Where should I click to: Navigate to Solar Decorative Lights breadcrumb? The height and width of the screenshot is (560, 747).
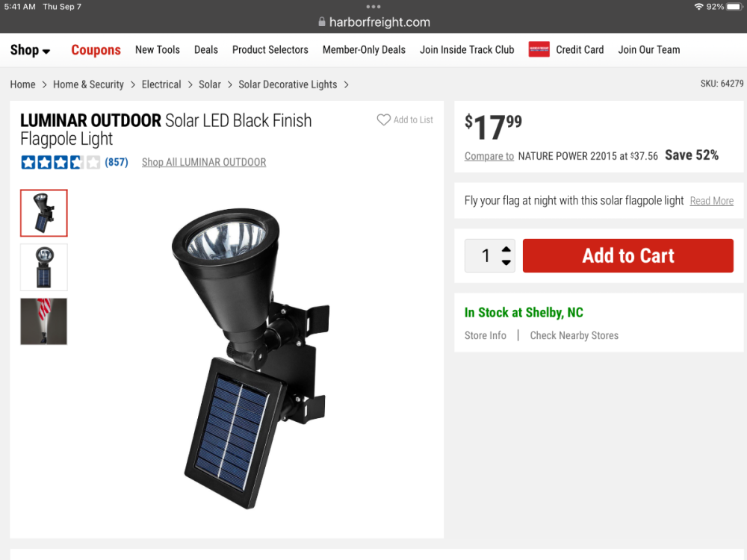pos(288,84)
